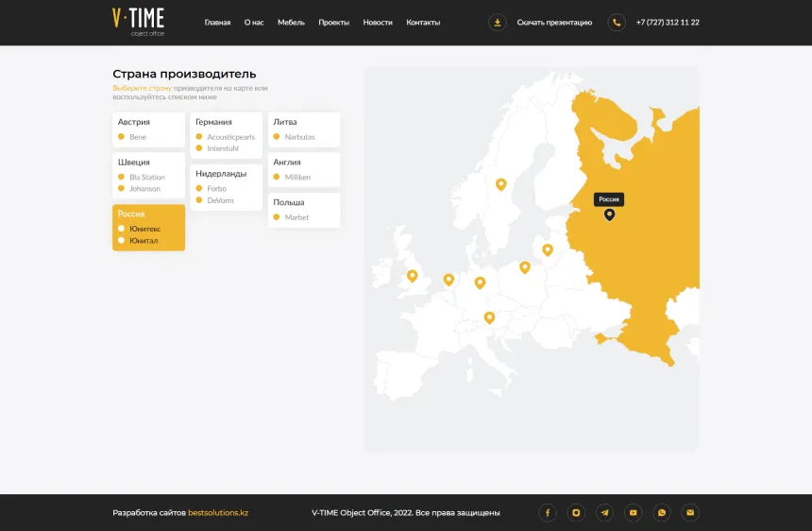This screenshot has height=531, width=812.
Task: Click the V-TIME Object Office, 2022 copyright text
Action: pos(405,512)
